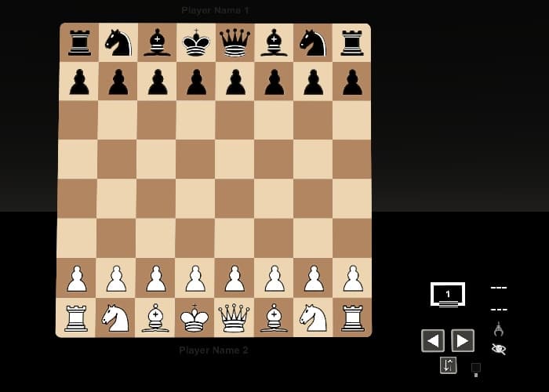Click the Player Name 2 label
549x392 pixels.
[x=213, y=350]
